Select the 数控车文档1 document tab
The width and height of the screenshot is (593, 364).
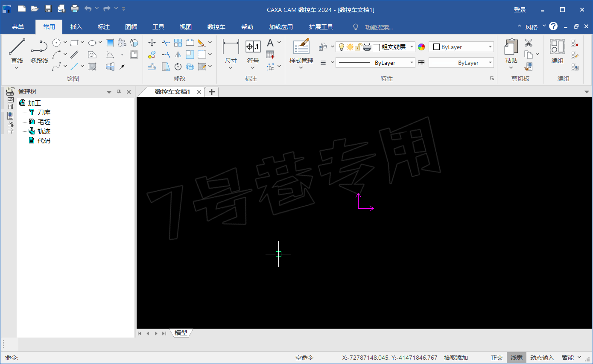coord(172,92)
